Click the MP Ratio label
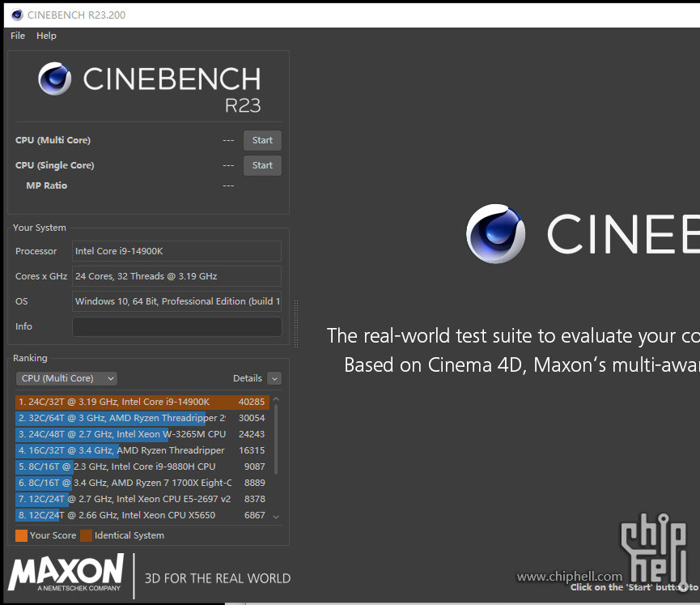This screenshot has height=605, width=700. [46, 185]
